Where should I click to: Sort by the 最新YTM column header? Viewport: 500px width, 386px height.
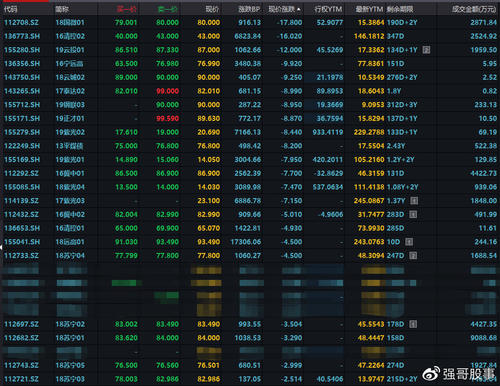pos(369,9)
